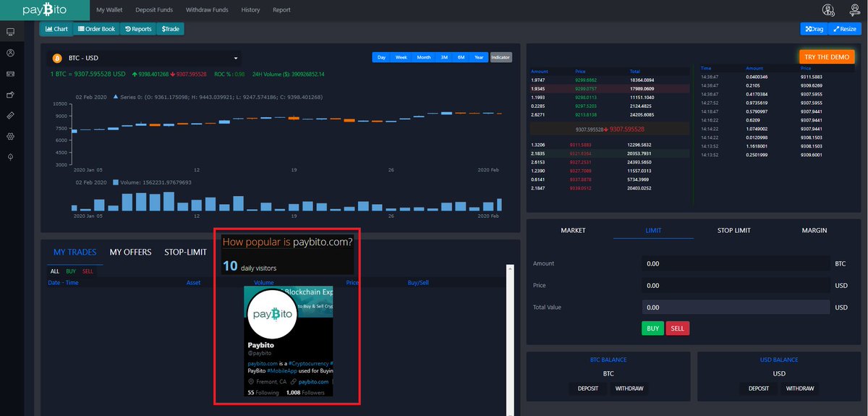Click the card icon in the sidebar
The height and width of the screenshot is (416, 868).
(x=11, y=74)
